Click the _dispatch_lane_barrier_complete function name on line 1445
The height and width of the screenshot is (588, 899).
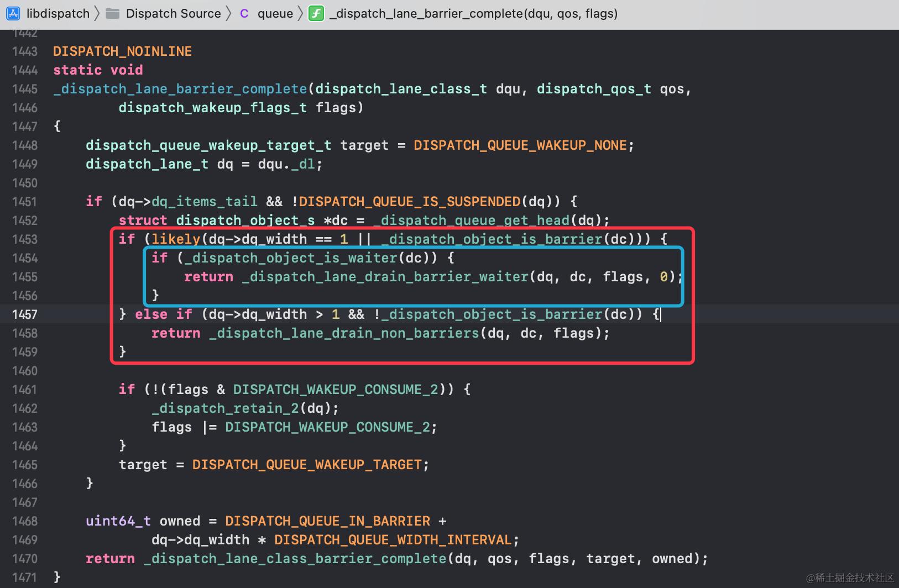tap(180, 89)
